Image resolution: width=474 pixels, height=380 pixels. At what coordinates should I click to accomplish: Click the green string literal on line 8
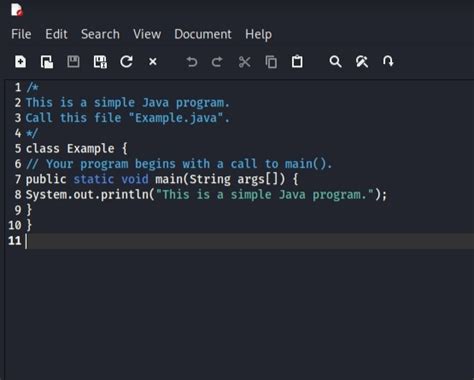265,195
